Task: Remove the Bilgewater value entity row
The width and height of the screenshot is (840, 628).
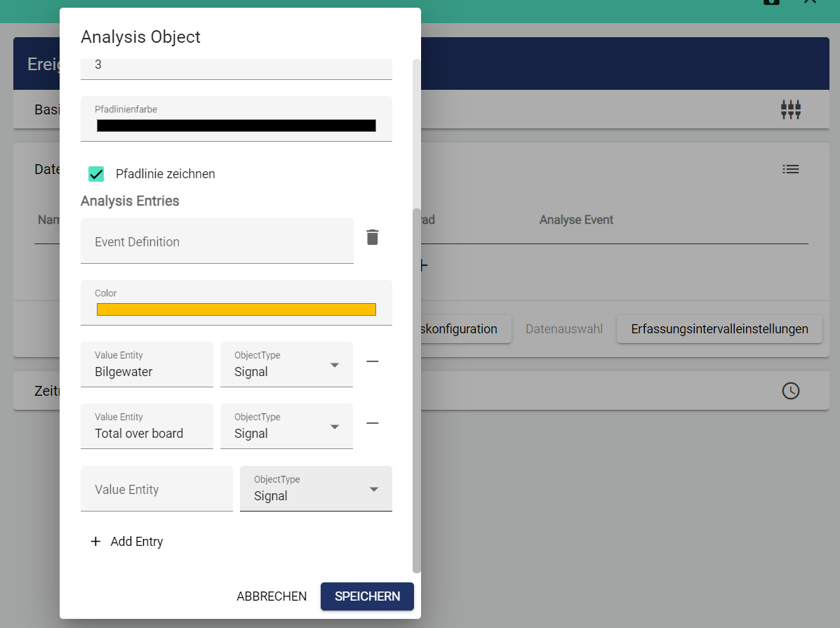Action: tap(373, 361)
